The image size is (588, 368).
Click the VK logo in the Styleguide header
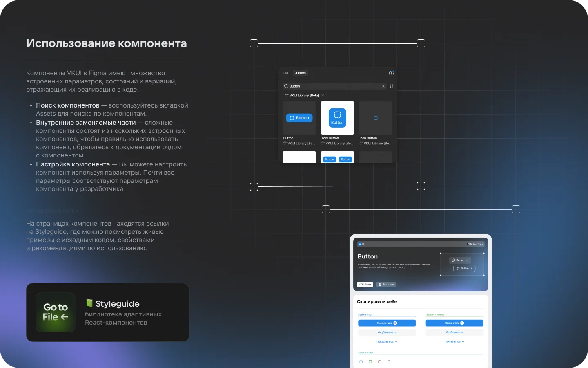359,244
